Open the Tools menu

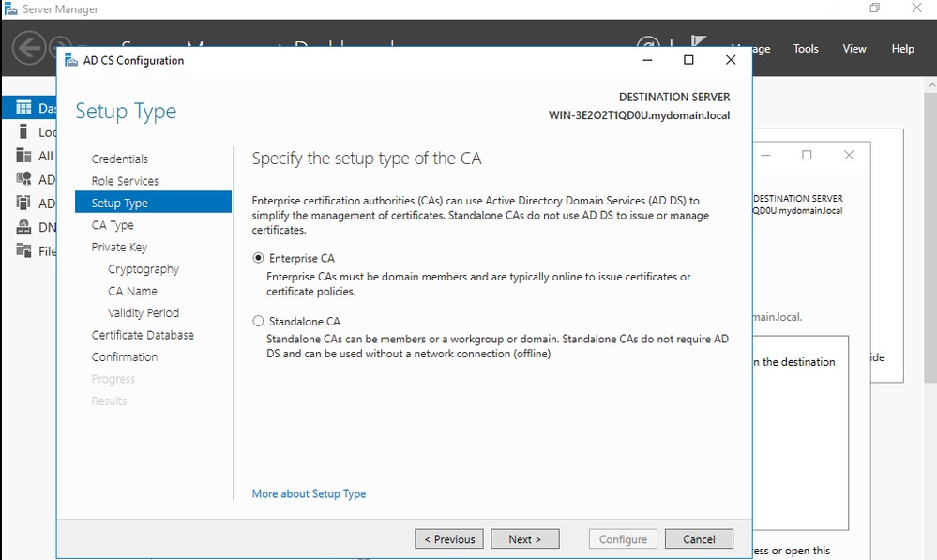(805, 48)
